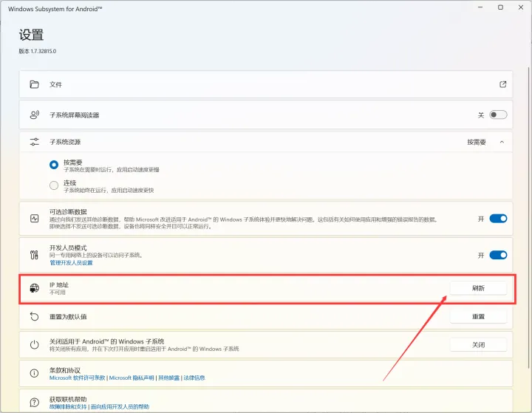Disable the 开发人员模式 toggle

498,255
